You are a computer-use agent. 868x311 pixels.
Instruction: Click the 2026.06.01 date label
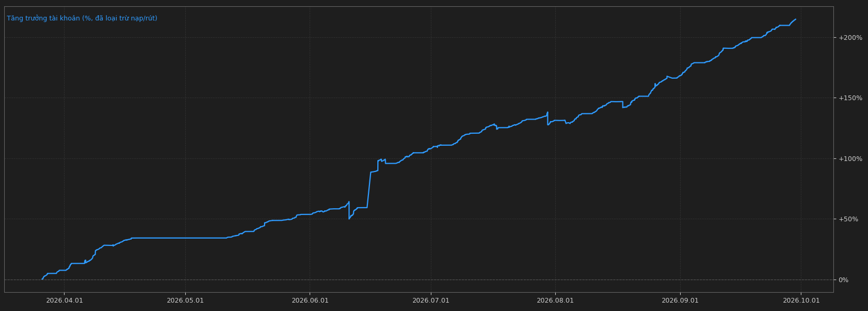click(x=310, y=301)
